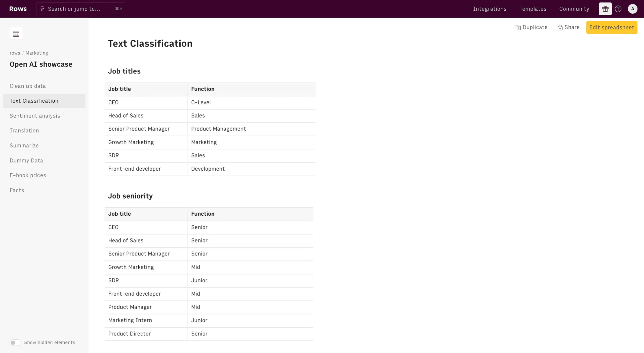The width and height of the screenshot is (644, 353).
Task: Select Job title header in Job titles table
Action: tap(146, 89)
